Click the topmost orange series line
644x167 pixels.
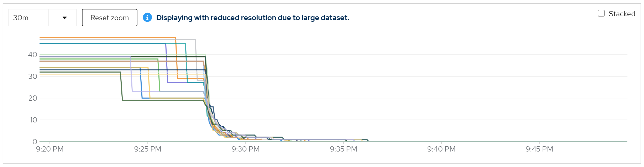tap(105, 37)
